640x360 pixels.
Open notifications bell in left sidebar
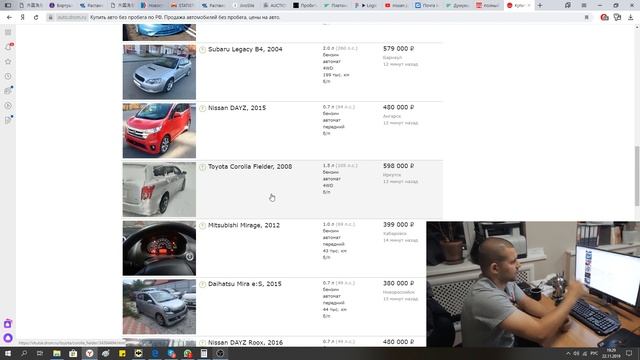click(x=8, y=47)
